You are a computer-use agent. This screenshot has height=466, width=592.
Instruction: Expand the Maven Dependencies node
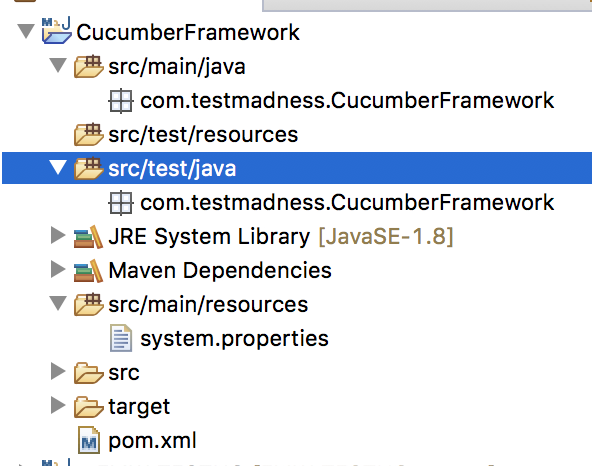pos(58,269)
